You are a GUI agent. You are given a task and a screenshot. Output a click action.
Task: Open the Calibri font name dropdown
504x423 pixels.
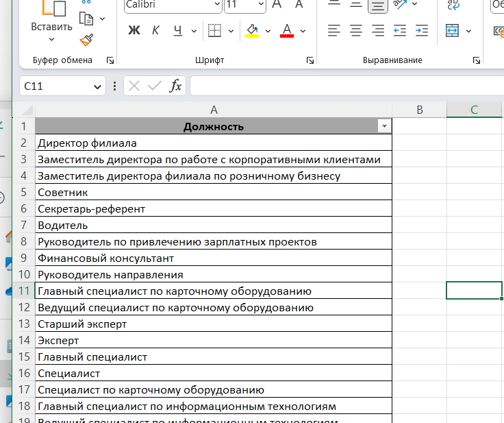217,4
